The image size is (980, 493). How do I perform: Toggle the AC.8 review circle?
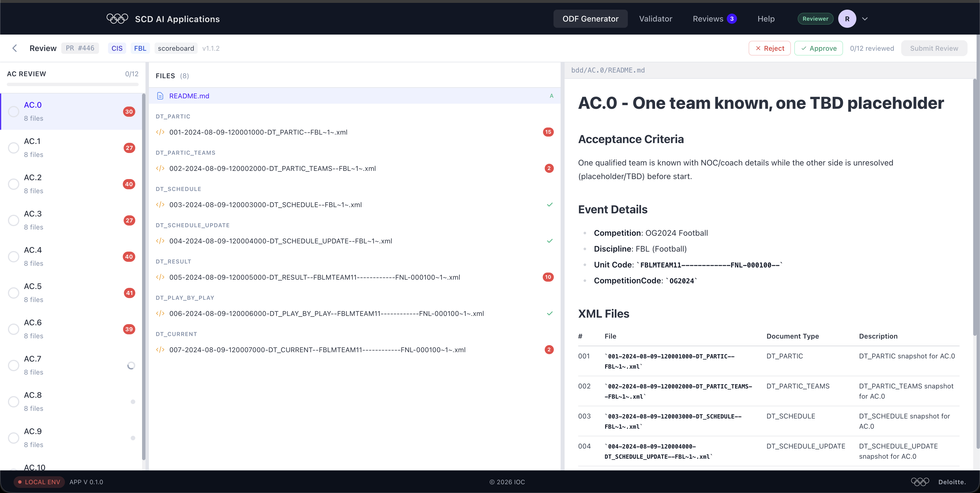(x=13, y=402)
